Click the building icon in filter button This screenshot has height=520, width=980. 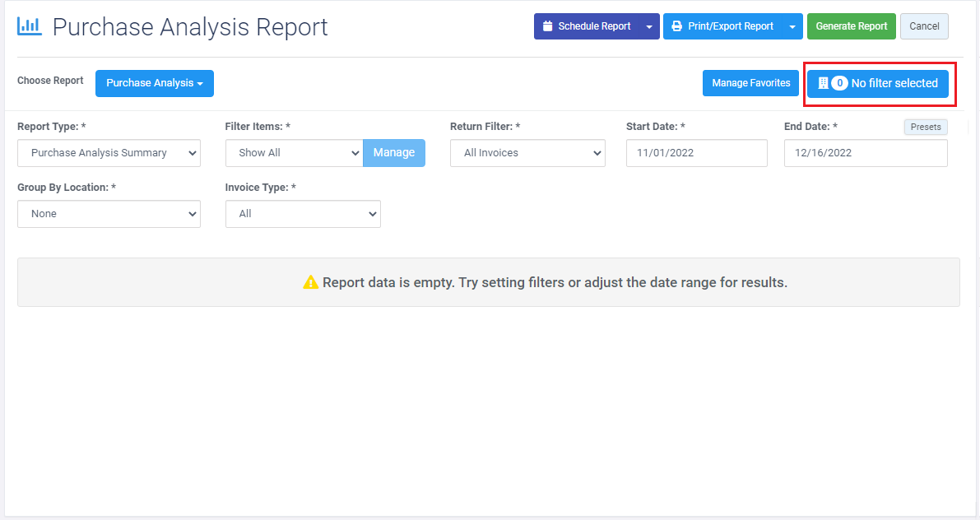(x=823, y=83)
